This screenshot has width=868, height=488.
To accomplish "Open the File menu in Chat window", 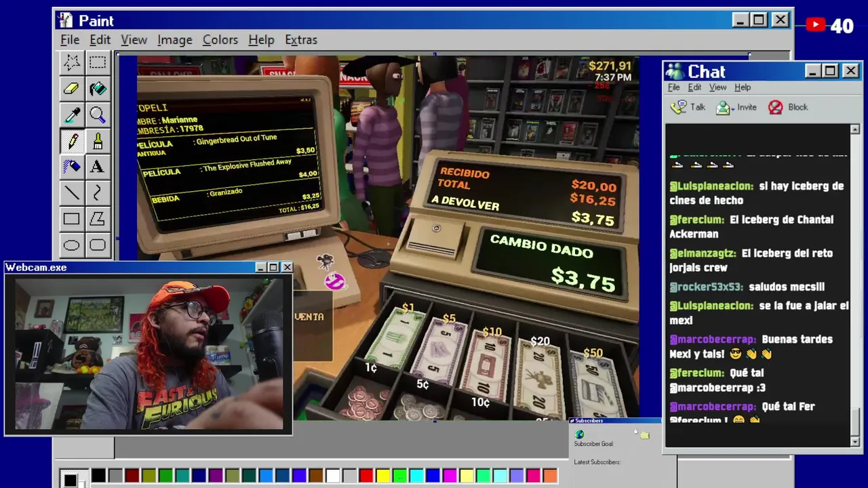I will (673, 87).
